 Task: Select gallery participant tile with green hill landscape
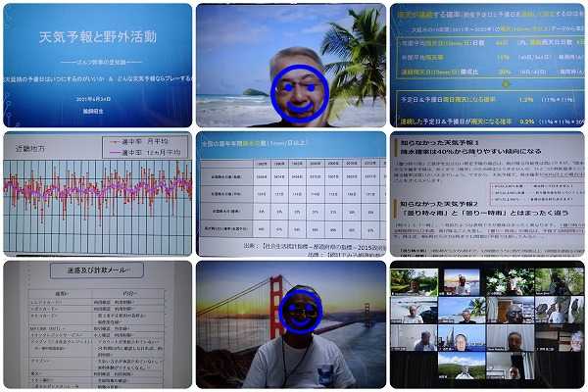[462, 366]
